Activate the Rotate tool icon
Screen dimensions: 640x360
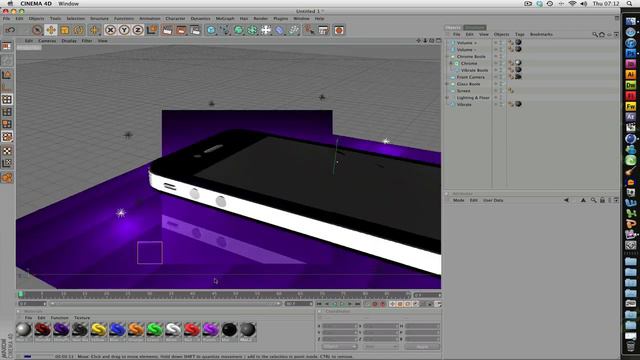point(78,30)
